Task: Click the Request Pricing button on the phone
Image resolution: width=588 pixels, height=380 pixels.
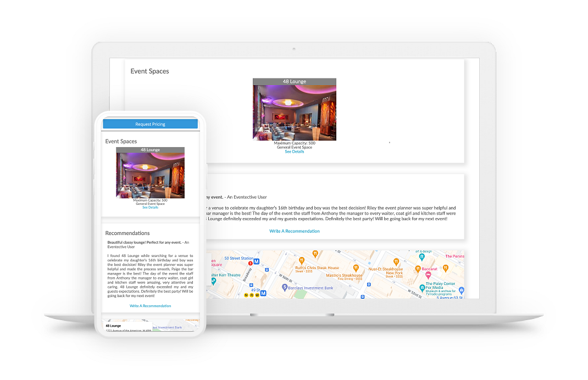Action: pos(150,124)
